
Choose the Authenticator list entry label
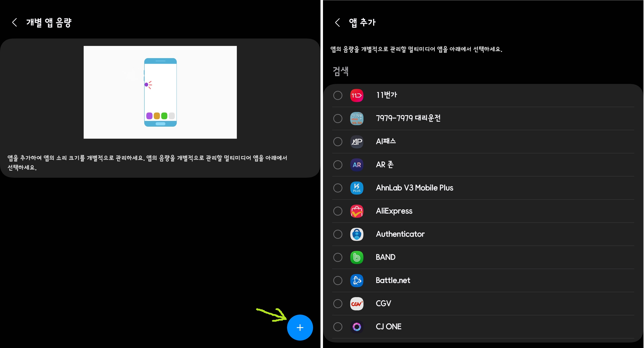[x=400, y=234]
